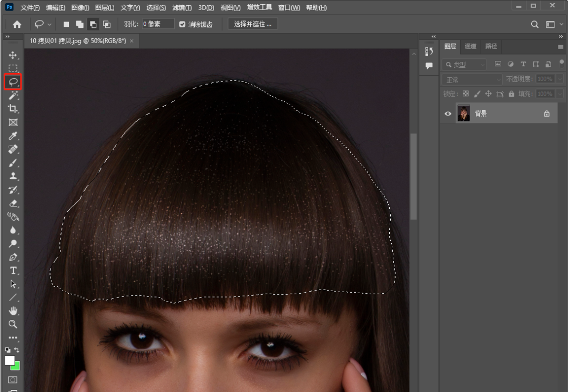Hide the 背景 layer with eye icon
The image size is (568, 392).
point(448,114)
